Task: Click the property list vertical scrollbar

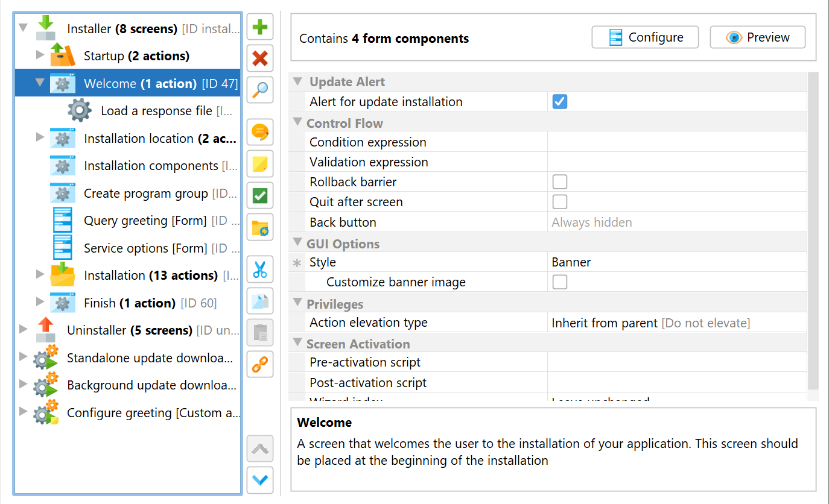Action: coord(813,231)
